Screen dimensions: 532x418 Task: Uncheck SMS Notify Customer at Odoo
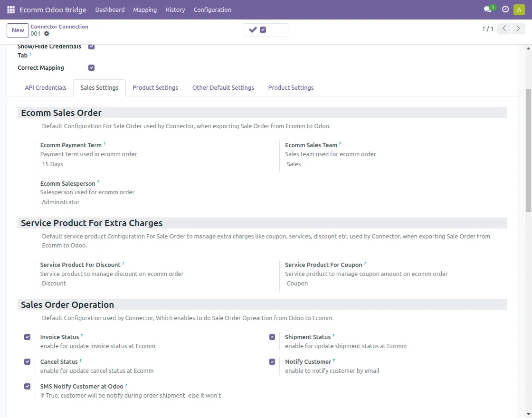[x=28, y=387]
